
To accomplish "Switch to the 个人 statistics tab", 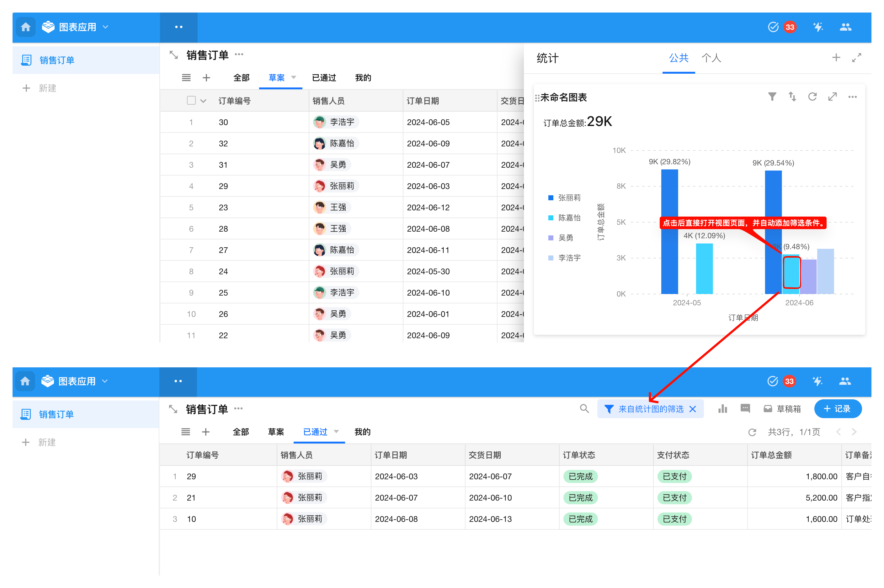I will pos(711,58).
